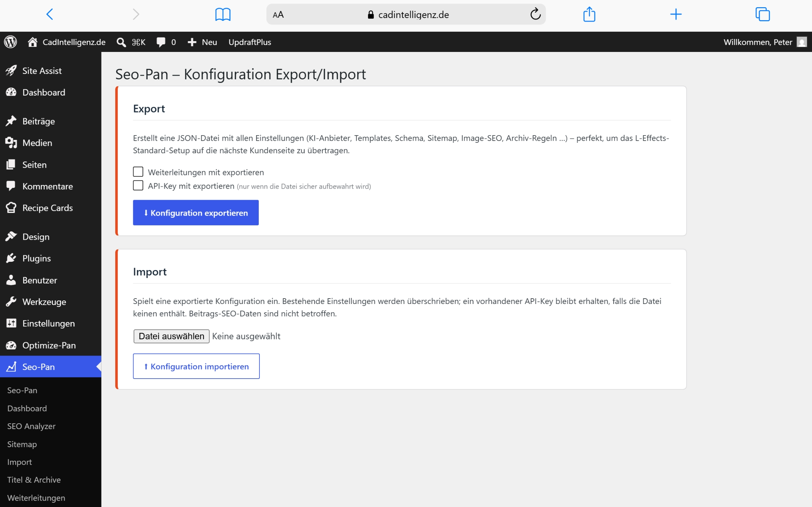Open Kommentare menu item

(x=51, y=186)
